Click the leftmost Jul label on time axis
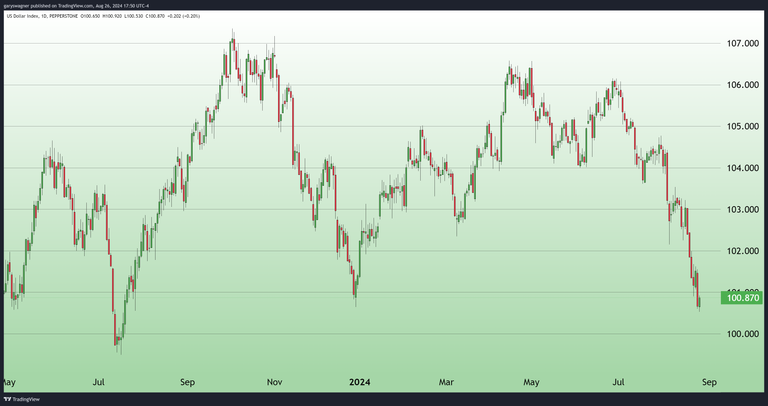The height and width of the screenshot is (406, 768). (x=99, y=382)
